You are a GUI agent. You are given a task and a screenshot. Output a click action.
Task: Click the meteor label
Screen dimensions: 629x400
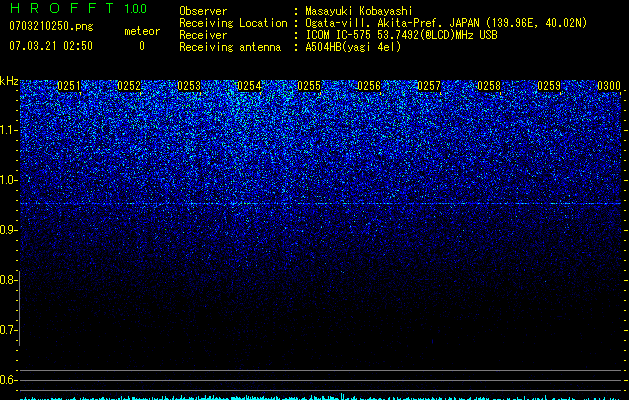pos(142,31)
